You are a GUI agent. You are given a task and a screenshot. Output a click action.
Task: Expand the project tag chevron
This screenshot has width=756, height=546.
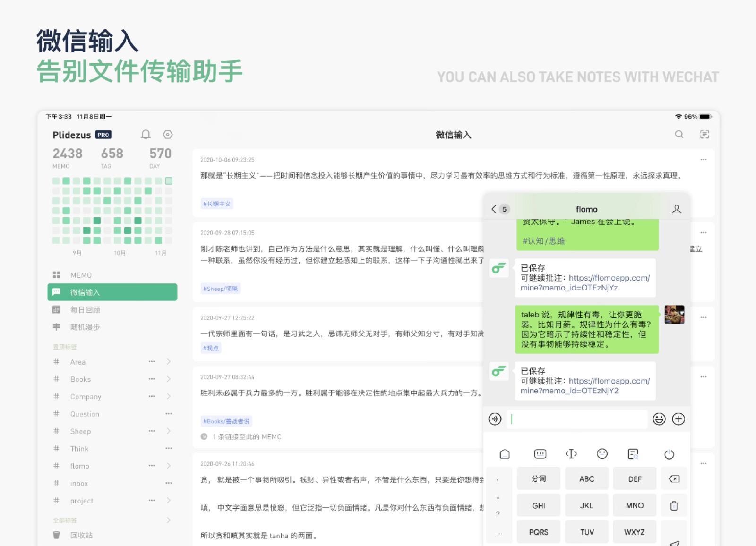(x=169, y=500)
